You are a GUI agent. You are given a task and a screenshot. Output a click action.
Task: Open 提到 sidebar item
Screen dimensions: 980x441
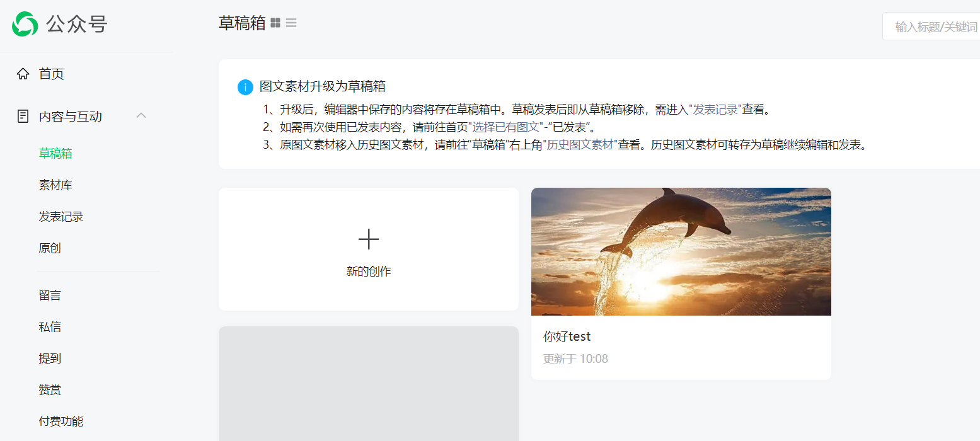[50, 358]
